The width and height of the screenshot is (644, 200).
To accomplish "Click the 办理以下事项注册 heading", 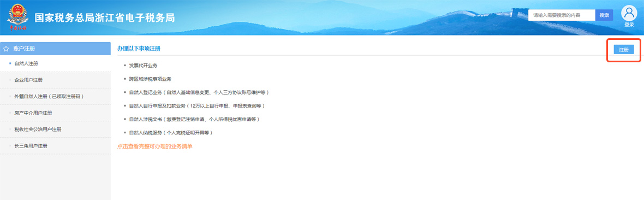I will [x=139, y=49].
